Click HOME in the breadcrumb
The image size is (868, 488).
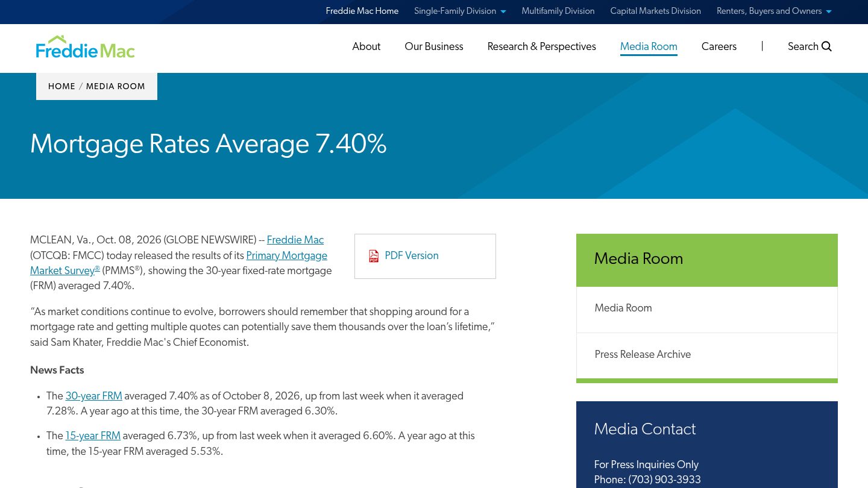point(61,87)
